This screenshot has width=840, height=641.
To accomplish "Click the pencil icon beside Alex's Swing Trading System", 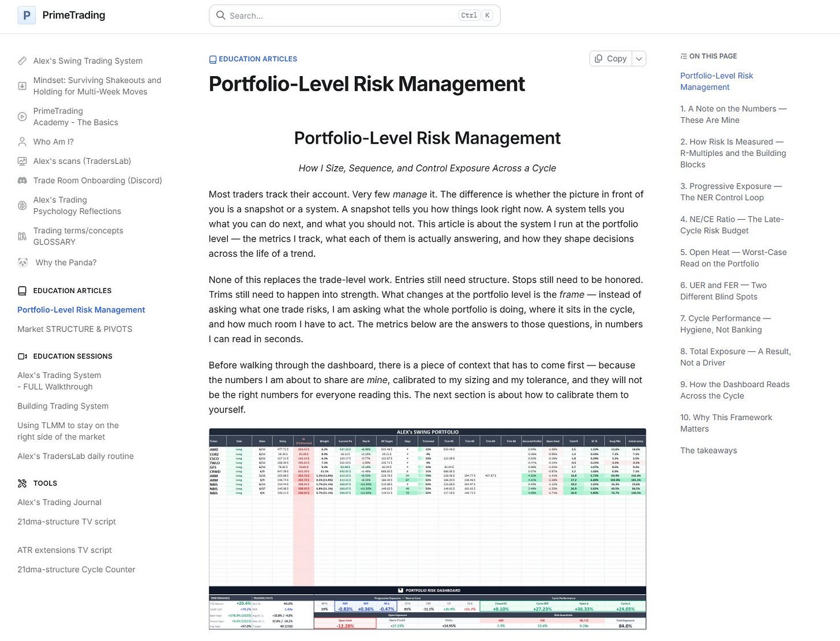I will pyautogui.click(x=22, y=61).
